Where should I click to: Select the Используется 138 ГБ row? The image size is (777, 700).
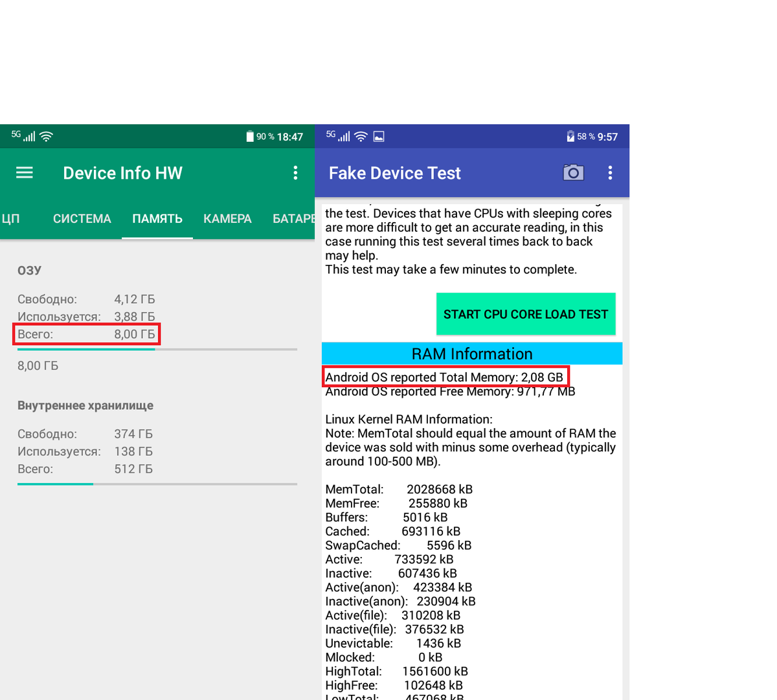tap(85, 451)
